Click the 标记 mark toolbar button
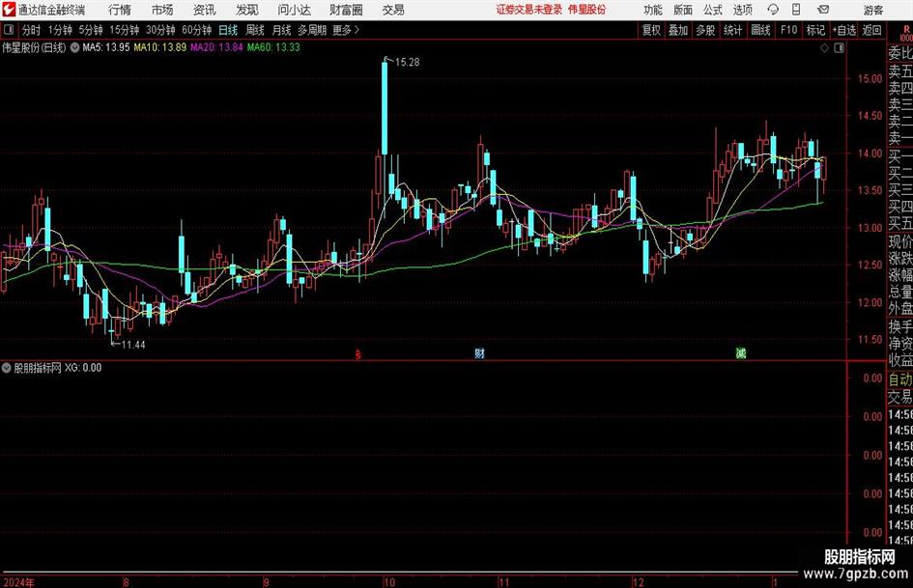Viewport: 913px width, 588px height. click(815, 30)
